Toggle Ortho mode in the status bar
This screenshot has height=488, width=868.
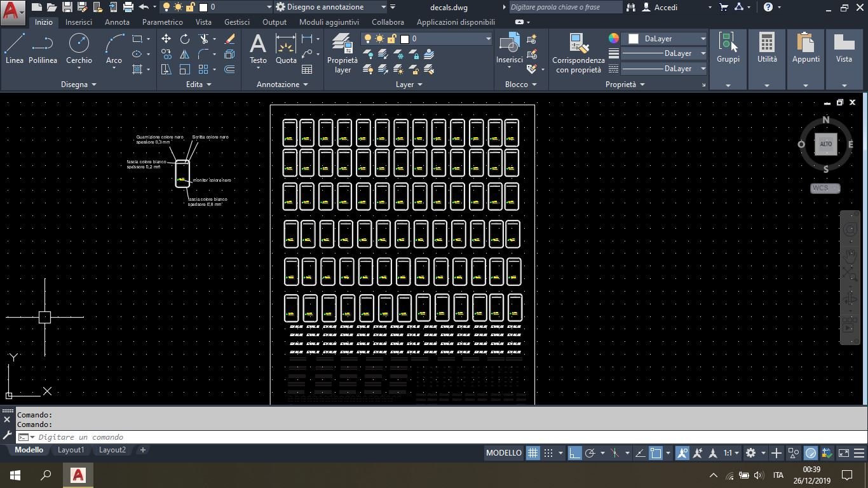(x=574, y=453)
